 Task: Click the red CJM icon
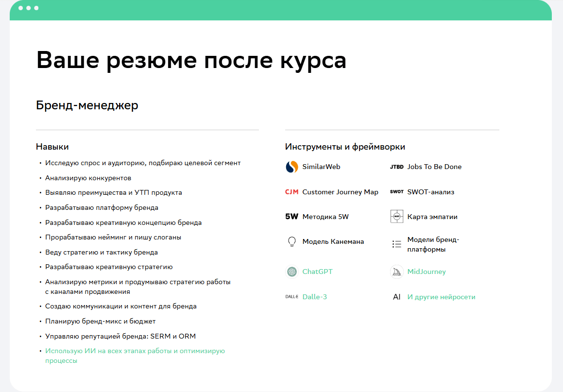coord(291,192)
